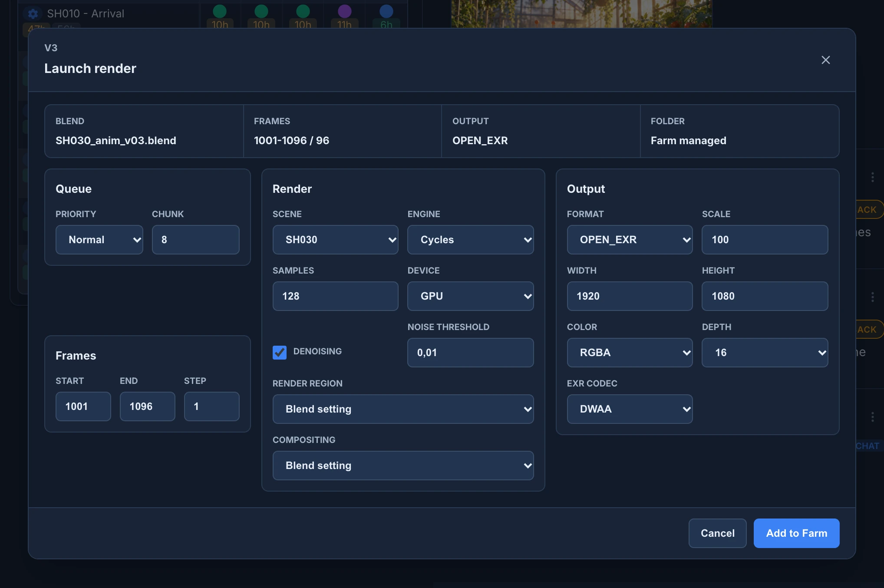The height and width of the screenshot is (588, 884).
Task: Open the Device dropdown showing GPU
Action: pos(470,296)
